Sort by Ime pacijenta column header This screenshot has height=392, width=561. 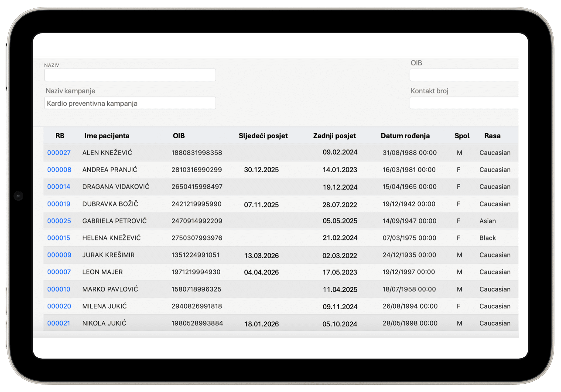click(107, 136)
